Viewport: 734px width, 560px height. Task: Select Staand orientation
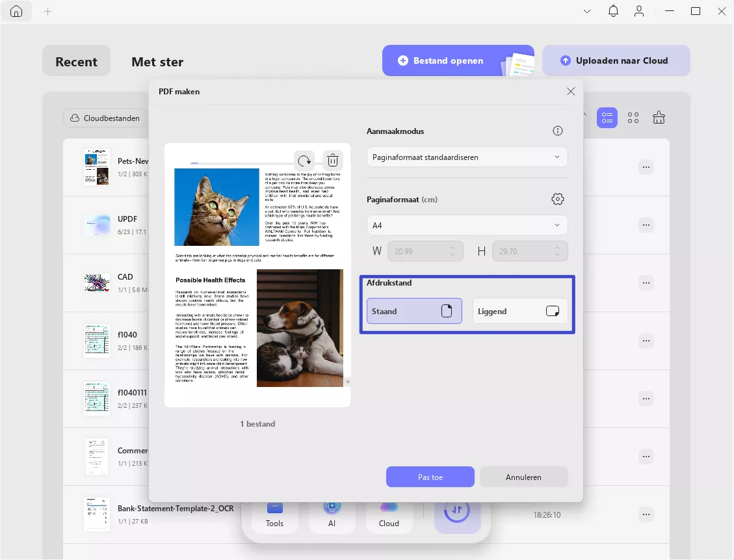coord(414,311)
